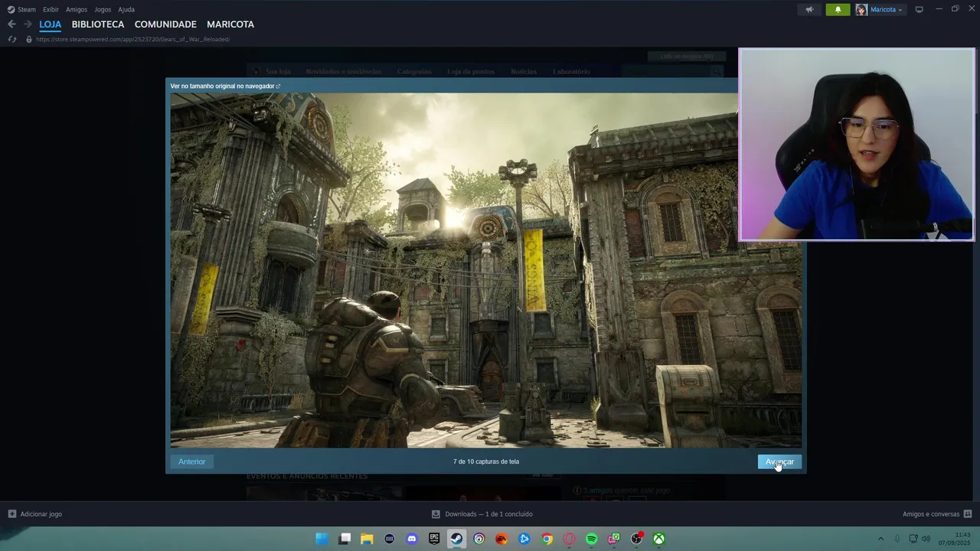Screen dimensions: 980x551
Task: Open the clock and date in tray
Action: pyautogui.click(x=955, y=539)
